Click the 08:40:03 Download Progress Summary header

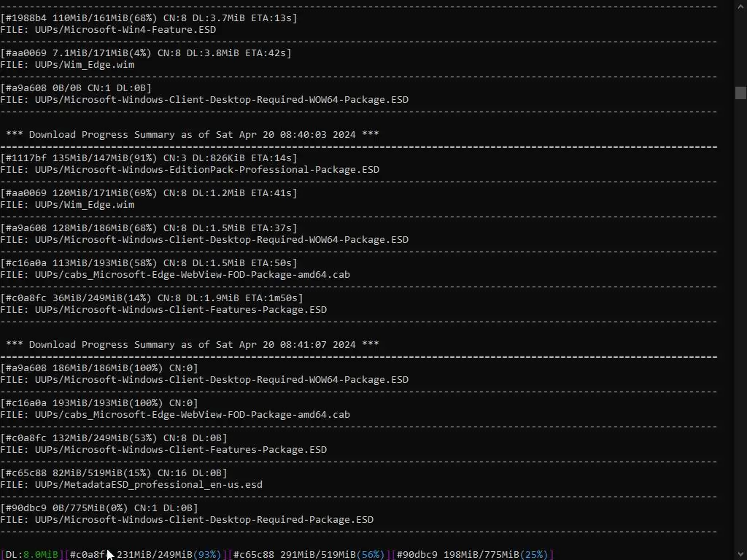point(193,135)
